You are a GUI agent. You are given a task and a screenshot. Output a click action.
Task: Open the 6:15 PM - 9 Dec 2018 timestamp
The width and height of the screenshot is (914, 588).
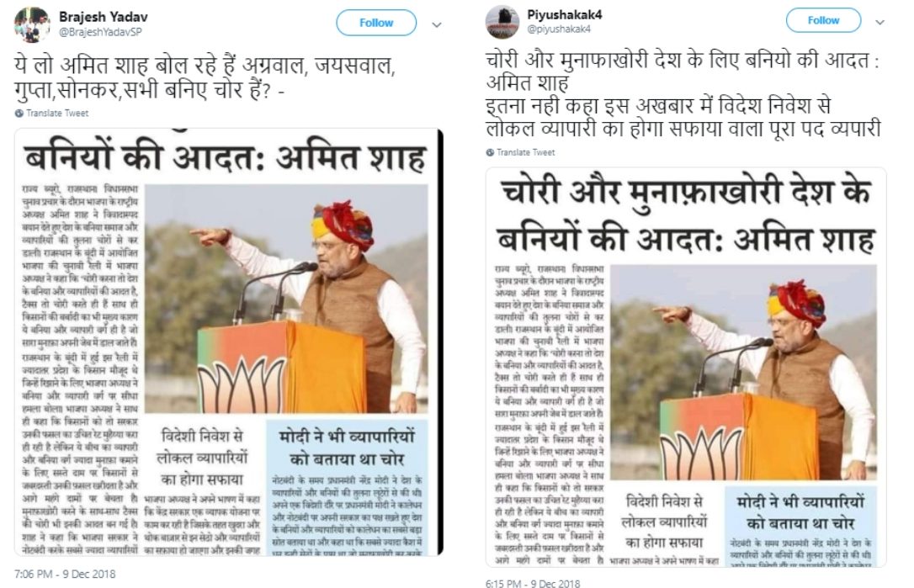pyautogui.click(x=533, y=583)
